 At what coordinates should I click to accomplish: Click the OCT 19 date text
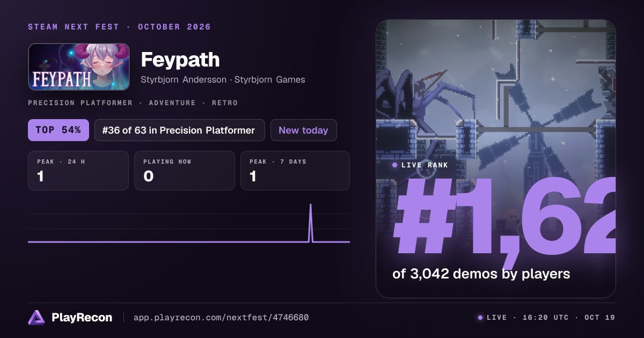pyautogui.click(x=599, y=318)
